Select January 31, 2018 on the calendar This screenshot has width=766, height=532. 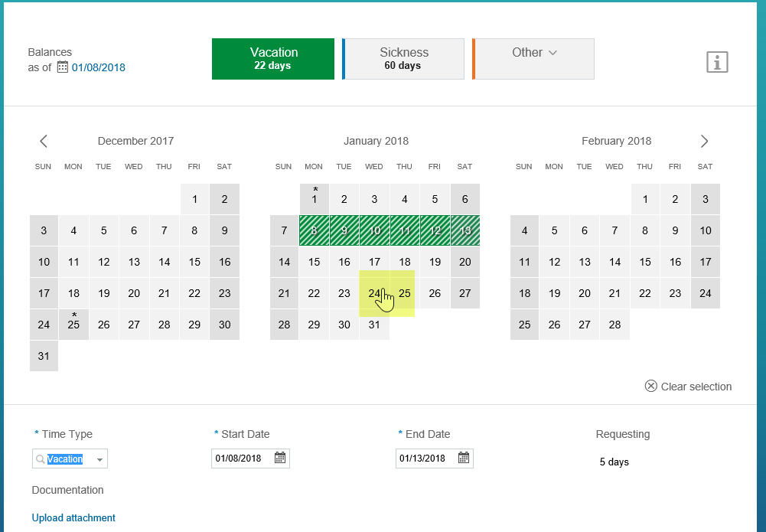click(x=374, y=325)
